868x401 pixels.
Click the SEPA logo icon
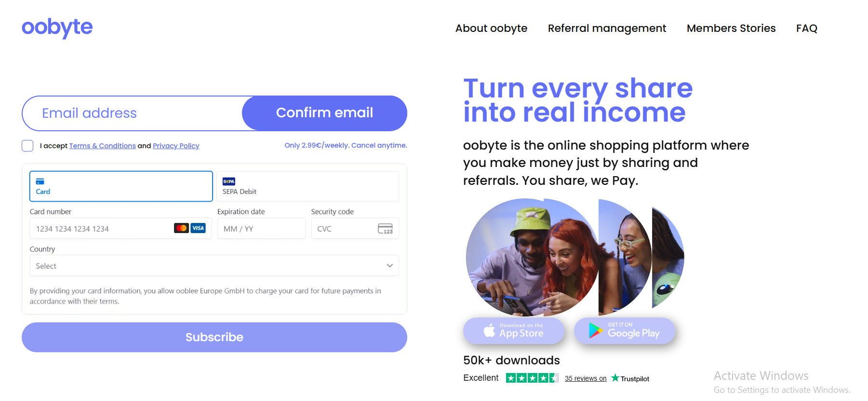(229, 181)
